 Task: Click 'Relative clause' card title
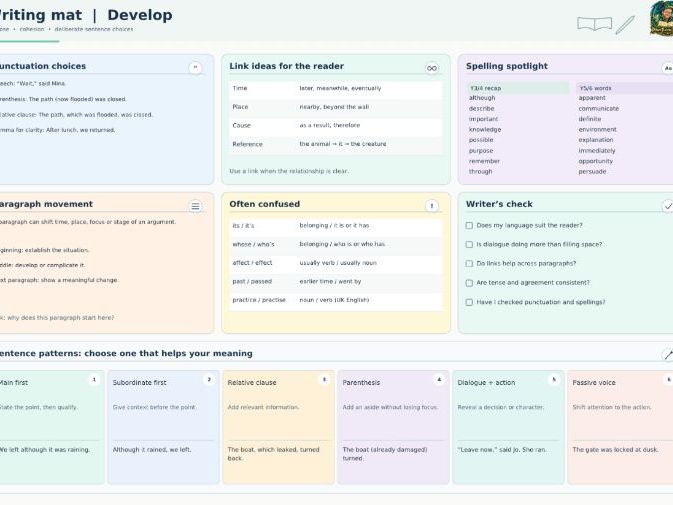(x=252, y=383)
